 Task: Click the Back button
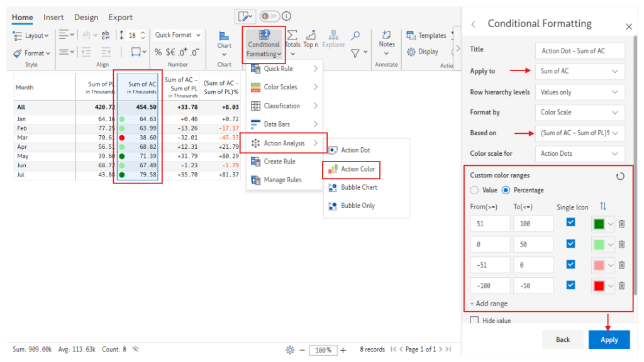(563, 339)
